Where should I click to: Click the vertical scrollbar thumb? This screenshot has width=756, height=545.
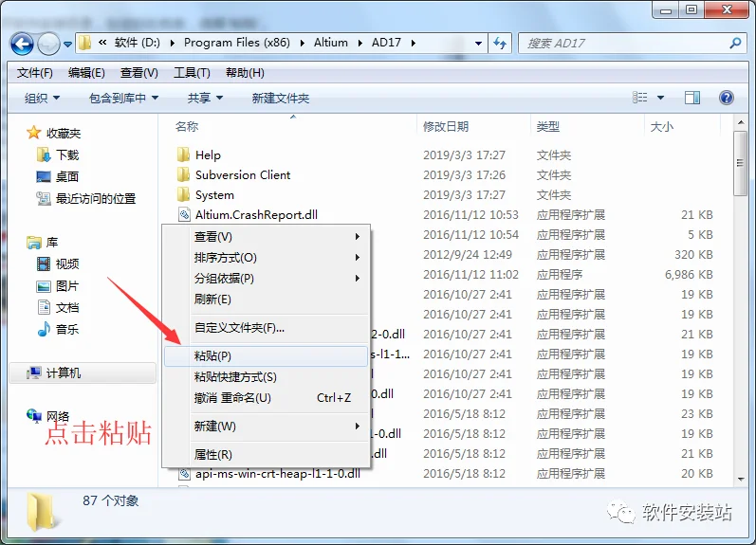(x=740, y=163)
